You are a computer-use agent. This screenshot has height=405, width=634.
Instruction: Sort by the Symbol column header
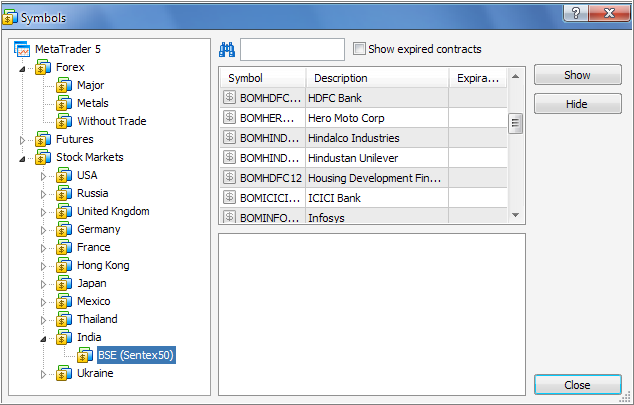(263, 78)
